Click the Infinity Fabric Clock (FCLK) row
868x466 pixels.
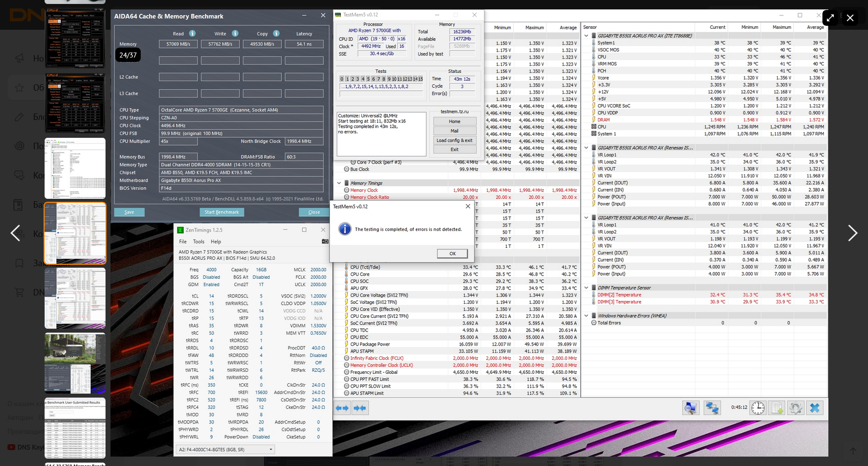pyautogui.click(x=456, y=358)
